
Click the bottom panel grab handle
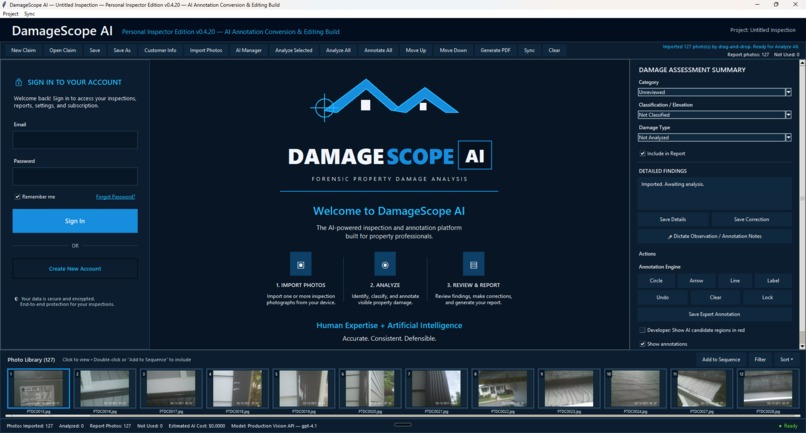[x=402, y=425]
